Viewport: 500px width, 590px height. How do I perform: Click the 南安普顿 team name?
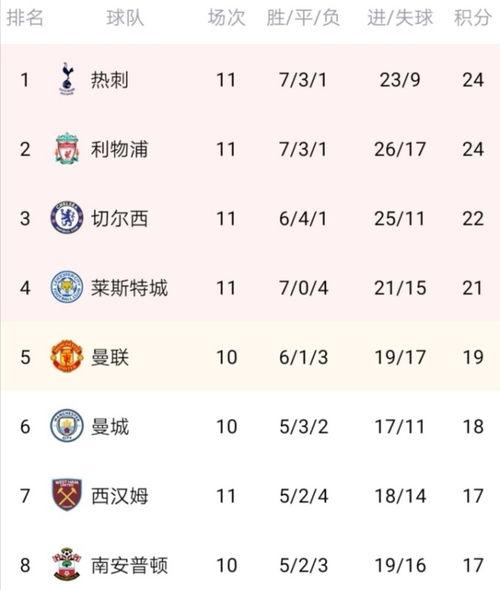129,565
